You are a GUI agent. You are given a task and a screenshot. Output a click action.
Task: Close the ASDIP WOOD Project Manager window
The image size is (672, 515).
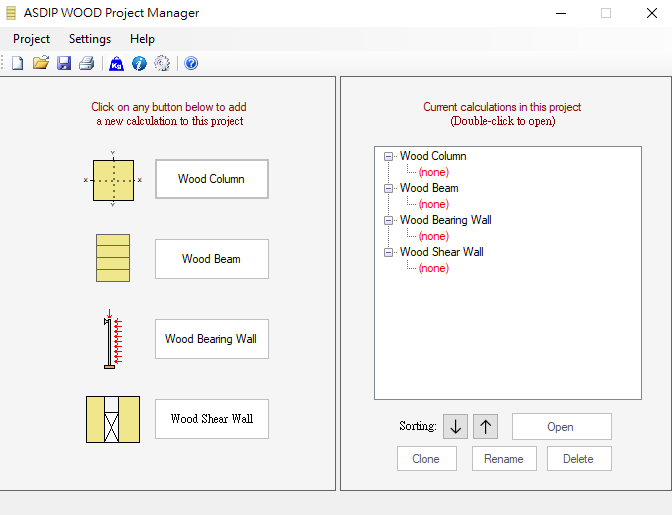coord(651,13)
